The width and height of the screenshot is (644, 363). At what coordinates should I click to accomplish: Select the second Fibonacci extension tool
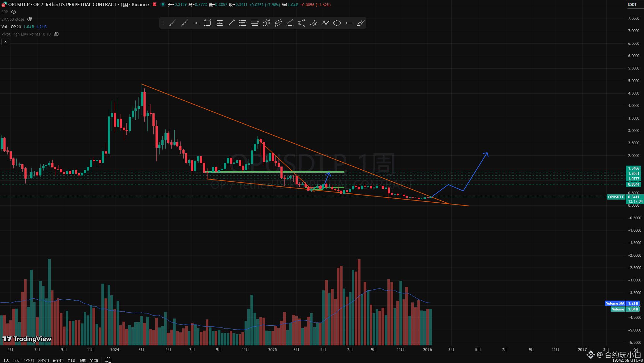click(243, 23)
